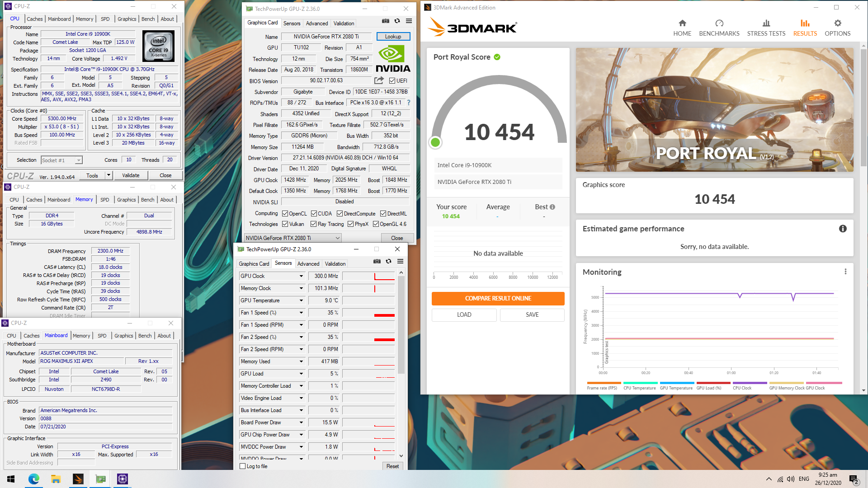Switch to SPD tab in CPU-Z Memory window
Image resolution: width=868 pixels, height=488 pixels.
[x=104, y=200]
